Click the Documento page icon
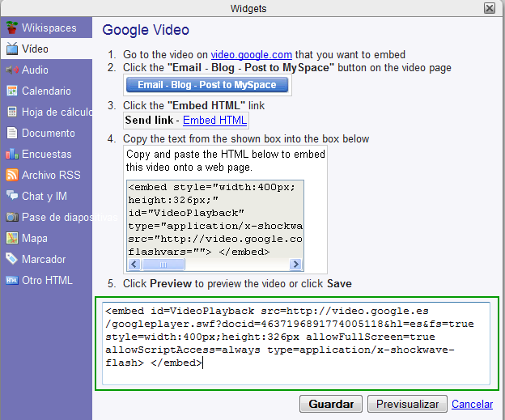The width and height of the screenshot is (505, 420). tap(12, 133)
